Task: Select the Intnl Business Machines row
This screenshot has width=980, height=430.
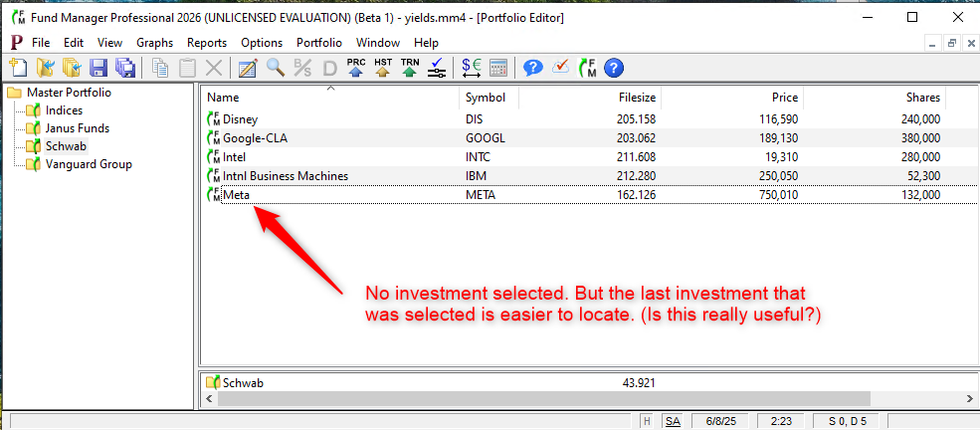Action: click(589, 176)
